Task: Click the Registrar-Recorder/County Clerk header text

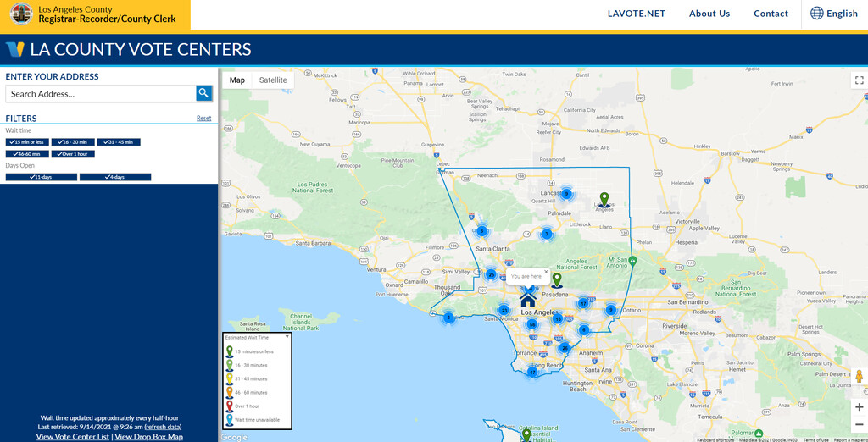Action: click(x=107, y=19)
